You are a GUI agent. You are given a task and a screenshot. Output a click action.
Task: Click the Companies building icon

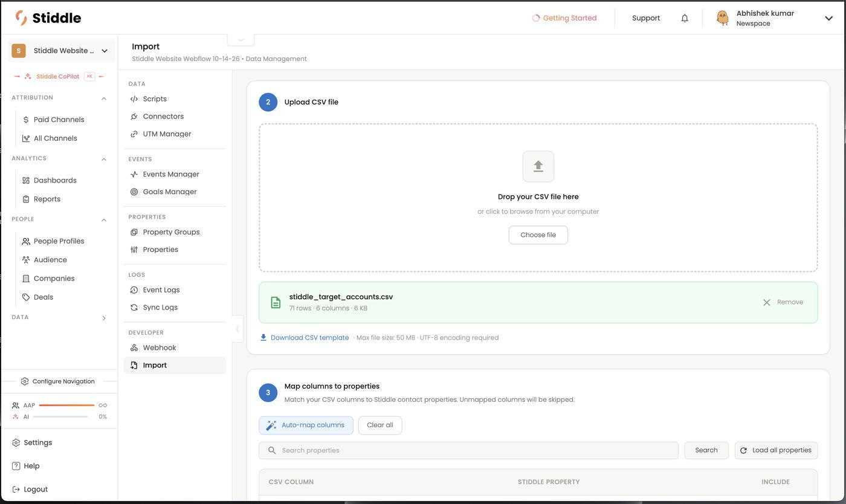point(26,279)
